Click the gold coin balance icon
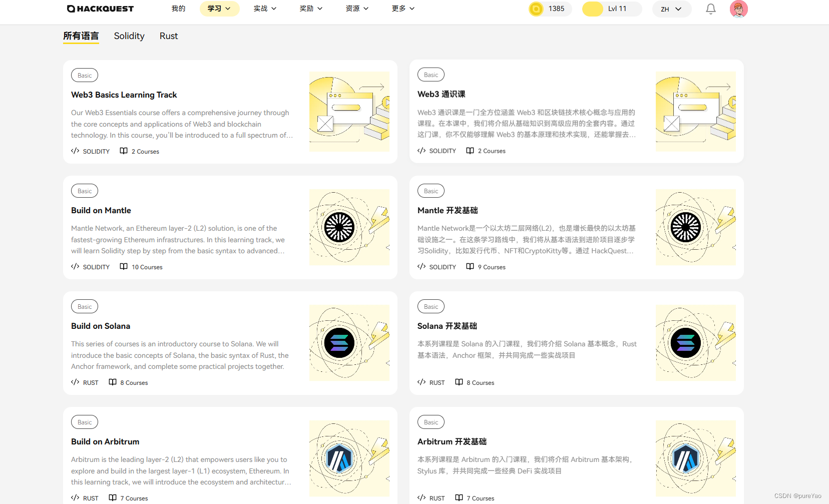Image resolution: width=829 pixels, height=504 pixels. tap(536, 9)
